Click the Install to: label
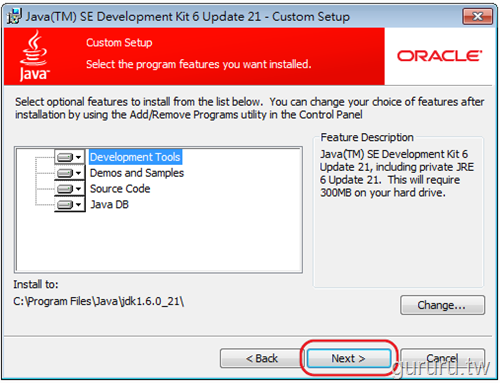The image size is (500, 383). coord(36,284)
